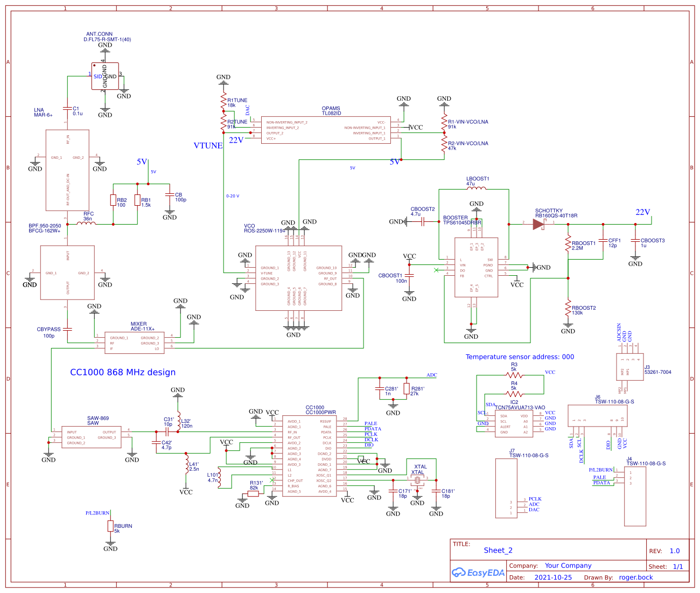
Task: Select the J7 TSW-110-08-G-S connector symbol
Action: (x=505, y=487)
